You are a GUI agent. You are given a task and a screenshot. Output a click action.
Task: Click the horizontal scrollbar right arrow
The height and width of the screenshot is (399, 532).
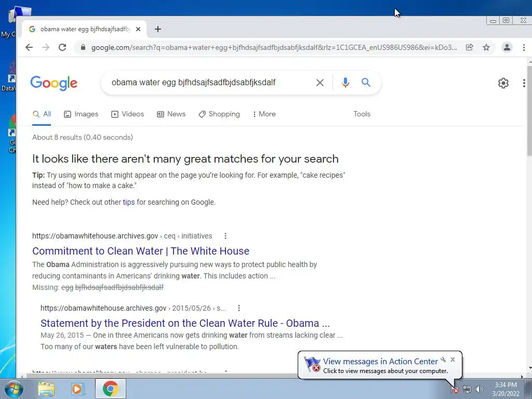pos(522,376)
